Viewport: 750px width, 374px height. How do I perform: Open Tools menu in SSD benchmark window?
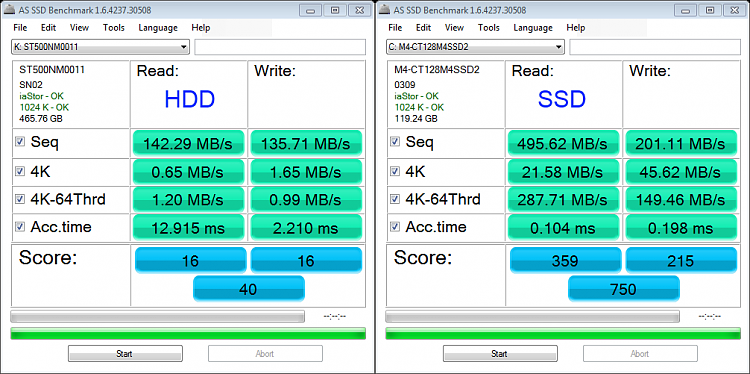pyautogui.click(x=488, y=28)
